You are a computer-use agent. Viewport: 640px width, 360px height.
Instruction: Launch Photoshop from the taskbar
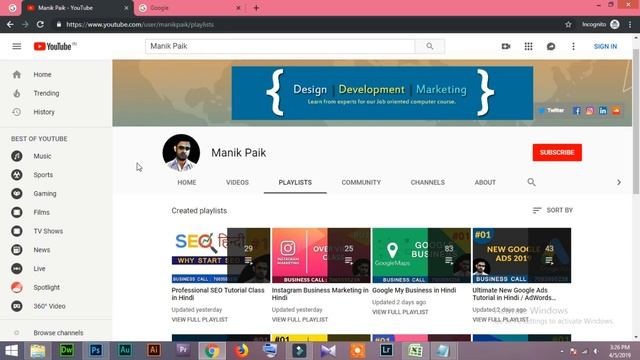96,351
